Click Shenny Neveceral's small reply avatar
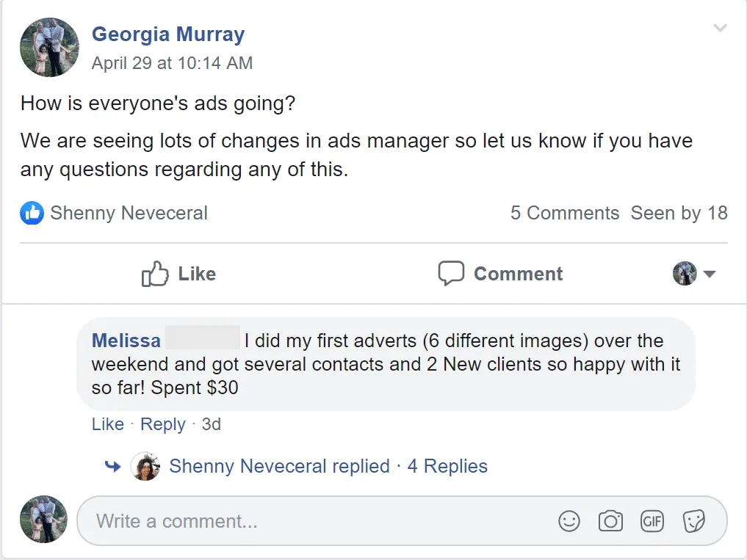747x560 pixels. pos(145,467)
